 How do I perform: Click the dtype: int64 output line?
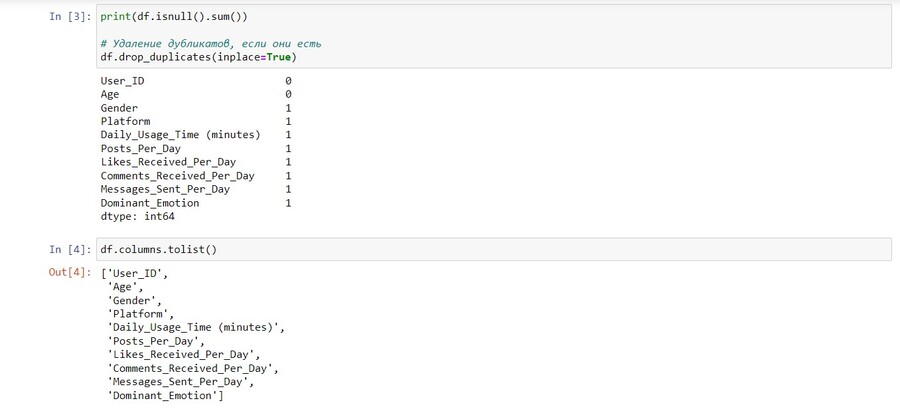pos(137,217)
